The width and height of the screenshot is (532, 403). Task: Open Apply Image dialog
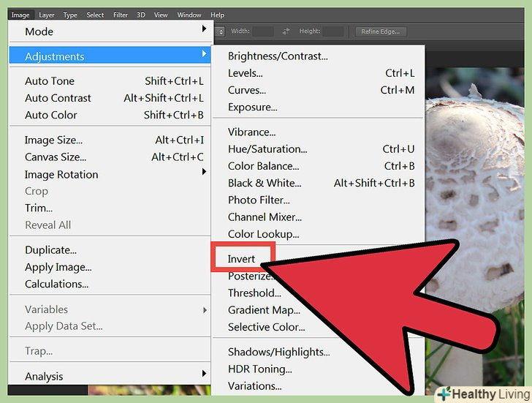click(x=110, y=267)
